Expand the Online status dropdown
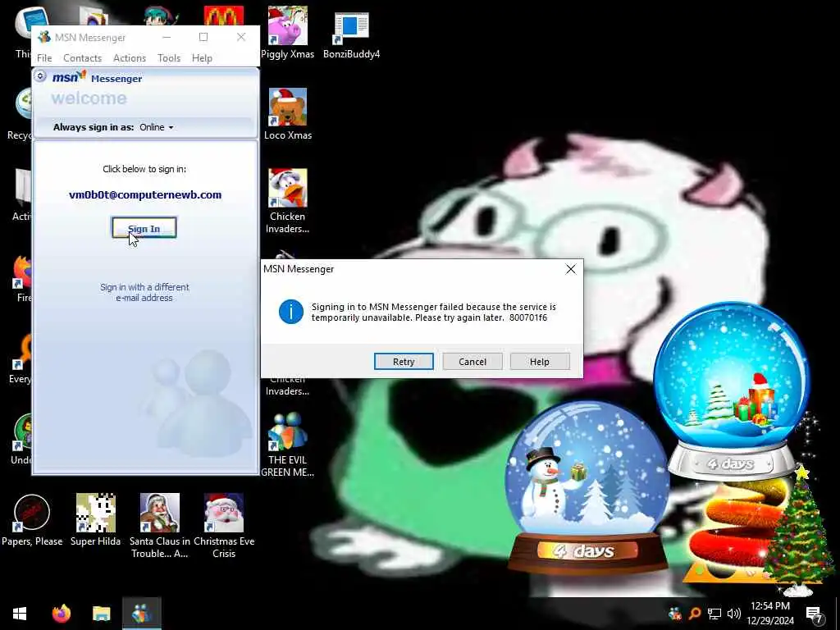Screen dimensions: 840x630 (x=157, y=127)
